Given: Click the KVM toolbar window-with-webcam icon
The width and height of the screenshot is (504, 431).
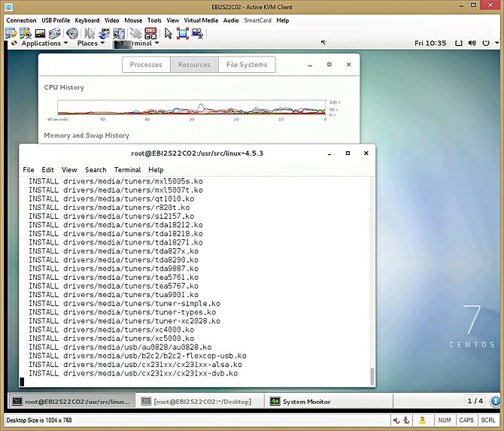Looking at the screenshot, I should [x=26, y=33].
